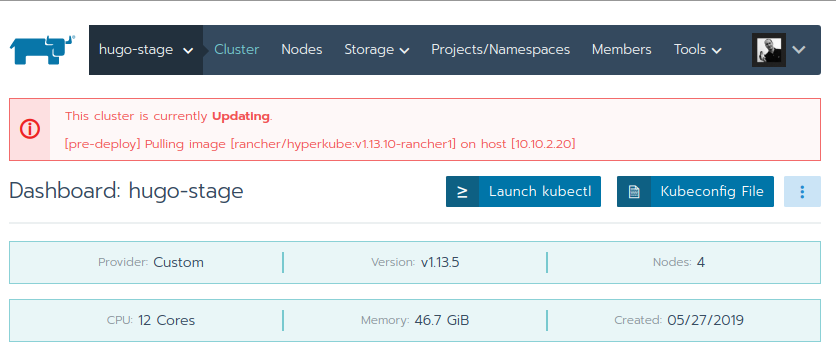Switch to the Cluster tab
The image size is (836, 360).
point(237,50)
